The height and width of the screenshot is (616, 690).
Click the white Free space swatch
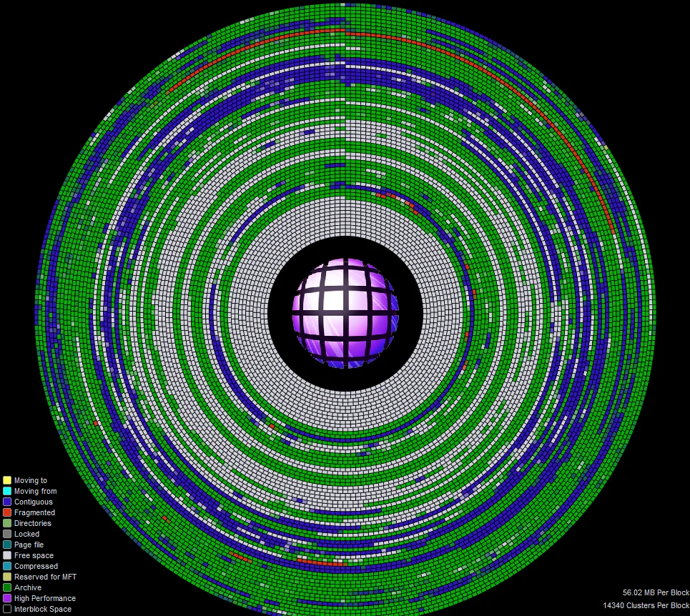pos(7,555)
